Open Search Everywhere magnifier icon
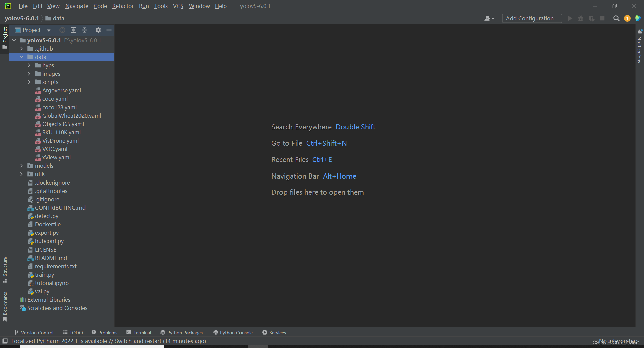The width and height of the screenshot is (644, 348). [616, 18]
